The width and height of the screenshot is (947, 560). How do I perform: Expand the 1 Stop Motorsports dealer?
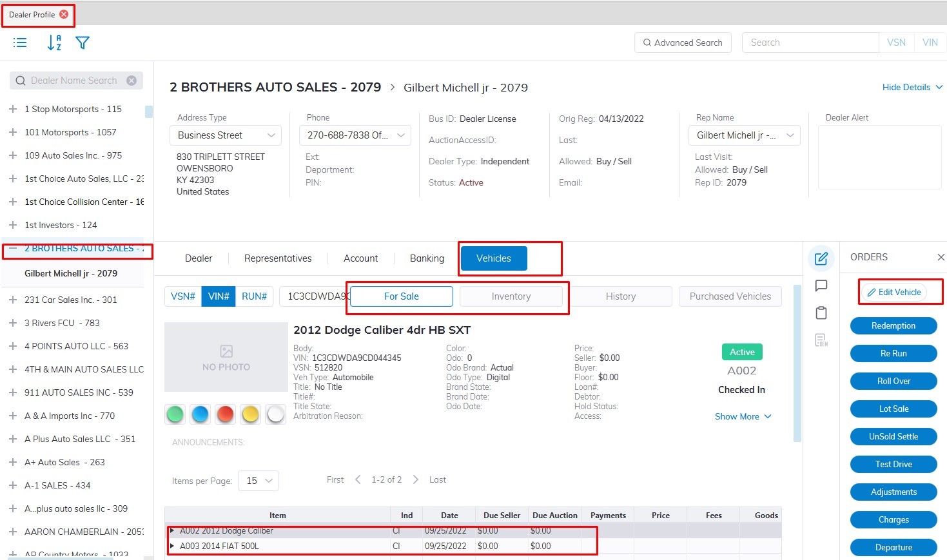coord(13,110)
